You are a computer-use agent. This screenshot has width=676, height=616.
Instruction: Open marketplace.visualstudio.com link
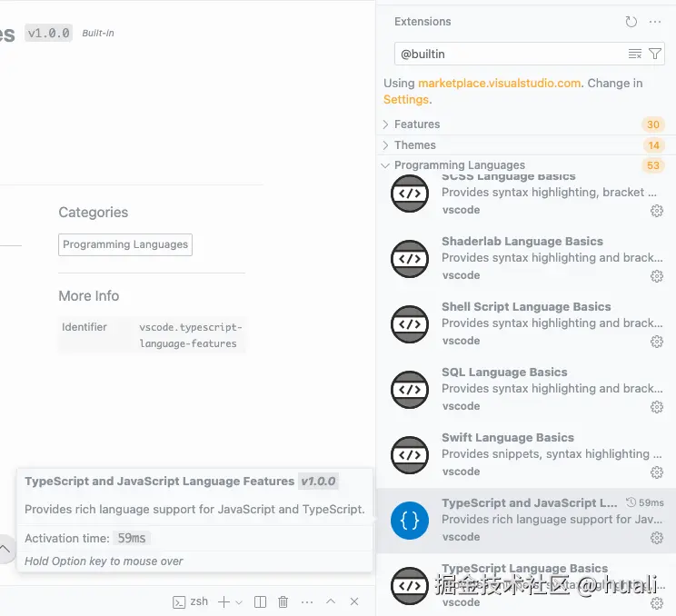click(x=499, y=84)
